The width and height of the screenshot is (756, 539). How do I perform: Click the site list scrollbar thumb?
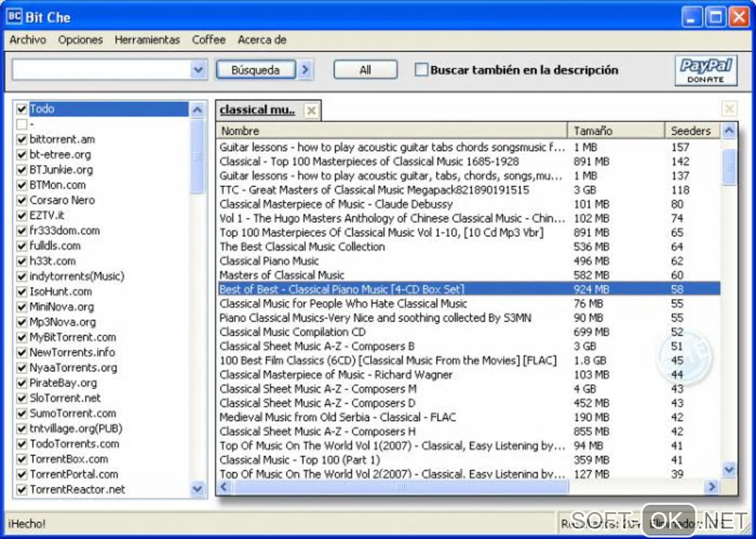click(197, 156)
